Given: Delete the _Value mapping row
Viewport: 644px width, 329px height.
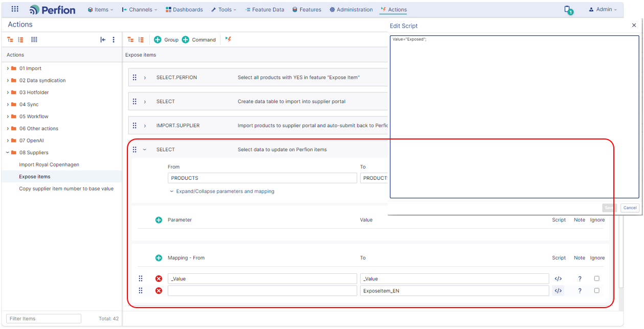Looking at the screenshot, I should (x=159, y=278).
